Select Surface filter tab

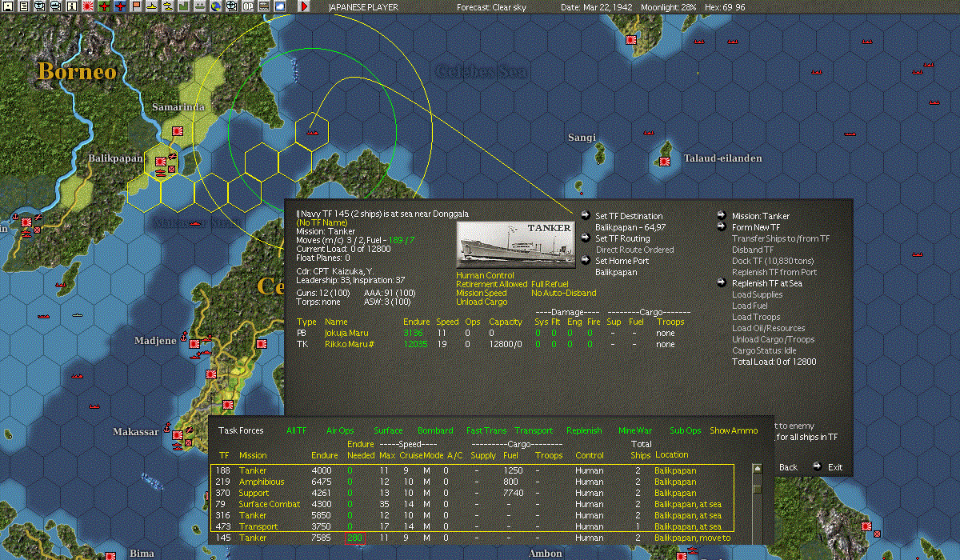(388, 430)
